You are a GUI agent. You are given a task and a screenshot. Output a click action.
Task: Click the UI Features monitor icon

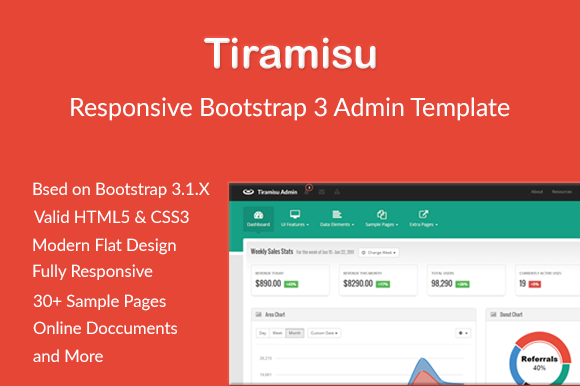point(295,214)
